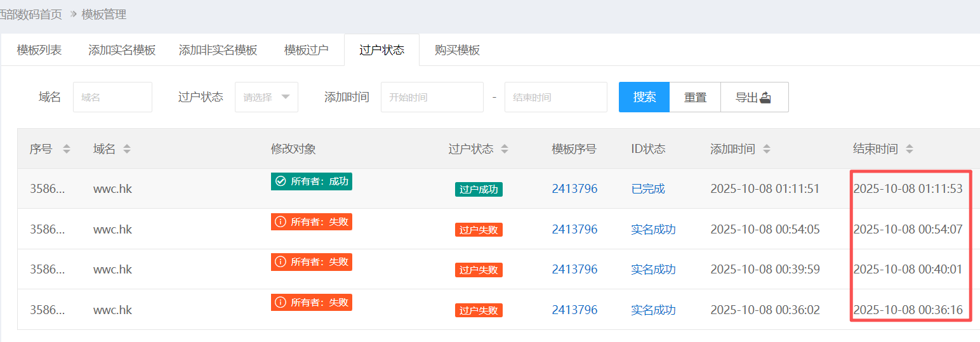Open the 过户状态 请选择 dropdown
Viewport: 980px width, 342px height.
tap(267, 97)
